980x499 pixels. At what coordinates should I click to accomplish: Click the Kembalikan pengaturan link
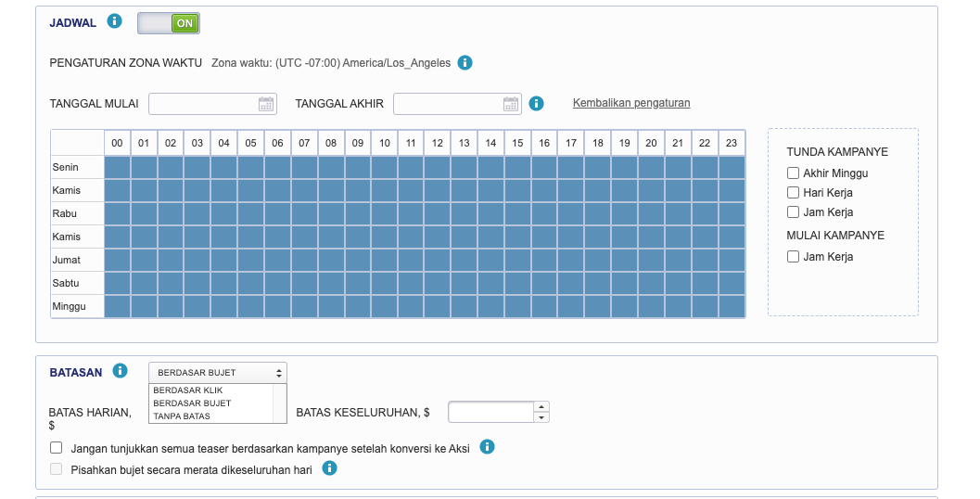coord(631,103)
